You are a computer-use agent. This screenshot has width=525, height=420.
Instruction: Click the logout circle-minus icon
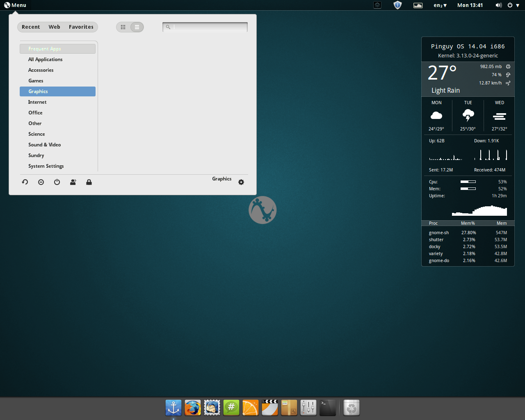click(41, 182)
